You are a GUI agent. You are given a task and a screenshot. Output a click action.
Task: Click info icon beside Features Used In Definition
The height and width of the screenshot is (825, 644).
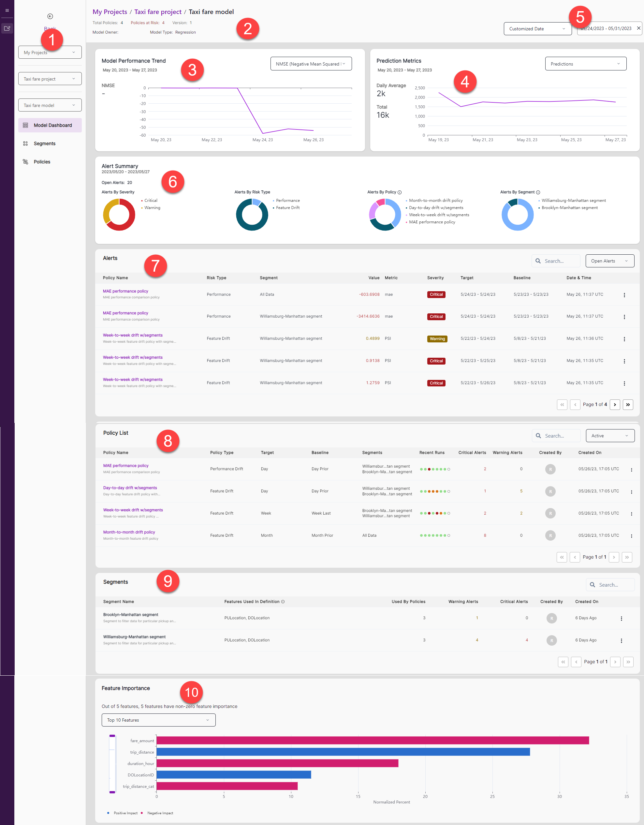coord(283,602)
